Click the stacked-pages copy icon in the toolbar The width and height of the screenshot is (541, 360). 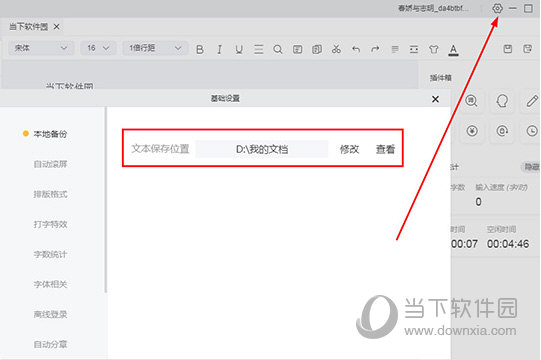point(317,49)
